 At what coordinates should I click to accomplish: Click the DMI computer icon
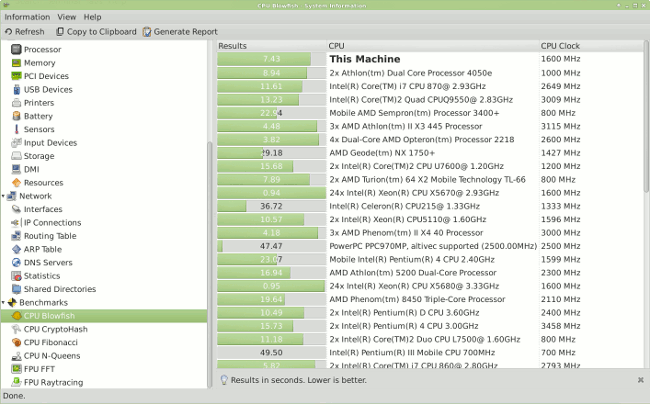(x=16, y=169)
